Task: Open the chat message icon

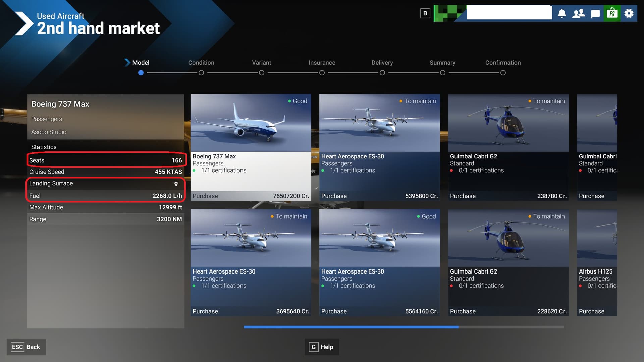Action: tap(595, 13)
